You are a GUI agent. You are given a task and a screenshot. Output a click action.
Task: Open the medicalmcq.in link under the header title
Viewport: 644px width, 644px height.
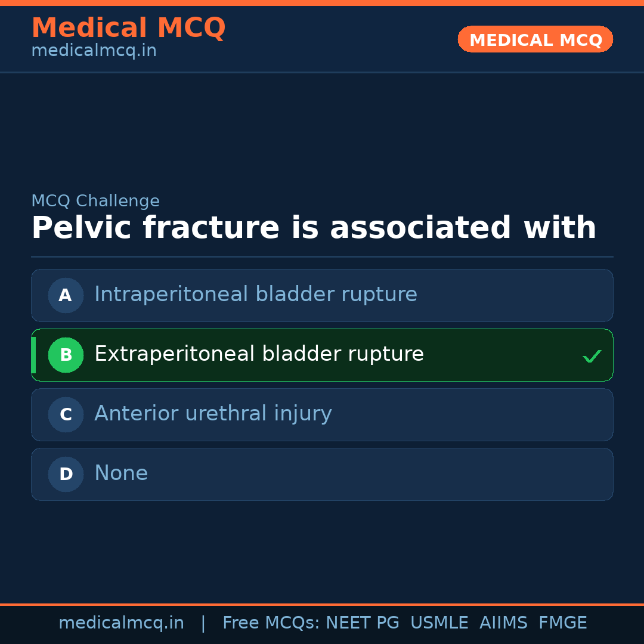coord(94,51)
